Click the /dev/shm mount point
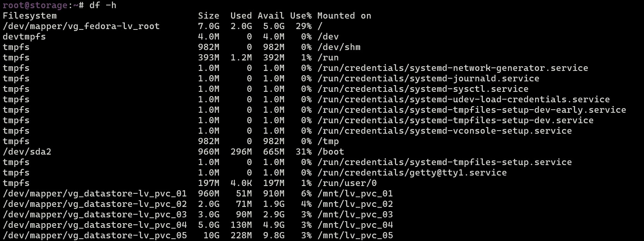Screen dimensions: 644x241 click(339, 47)
